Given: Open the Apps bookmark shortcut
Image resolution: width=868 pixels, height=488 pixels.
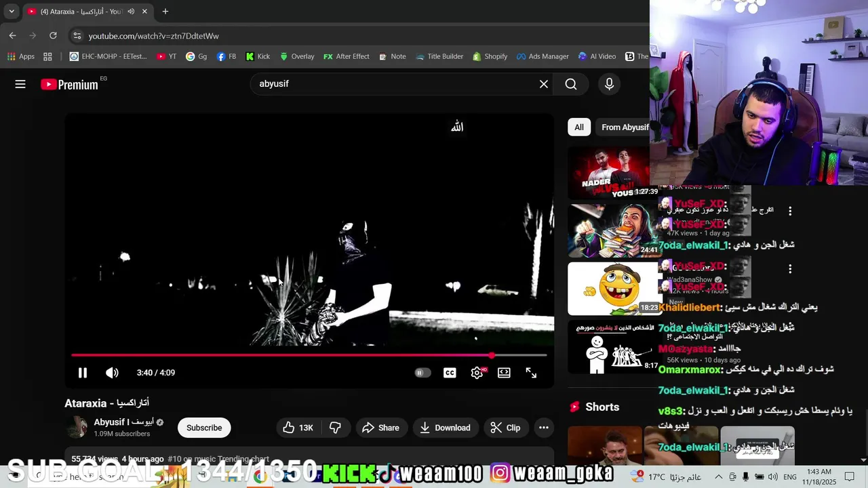Looking at the screenshot, I should tap(20, 56).
